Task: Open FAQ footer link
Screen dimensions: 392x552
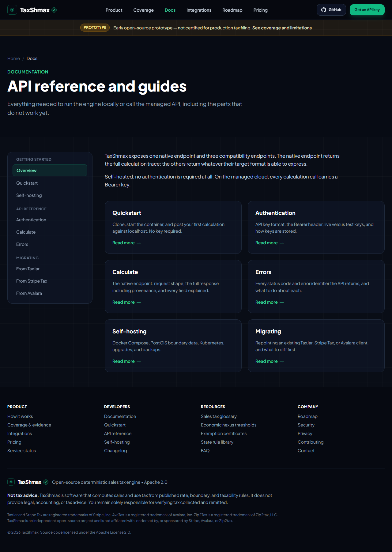Action: tap(205, 451)
